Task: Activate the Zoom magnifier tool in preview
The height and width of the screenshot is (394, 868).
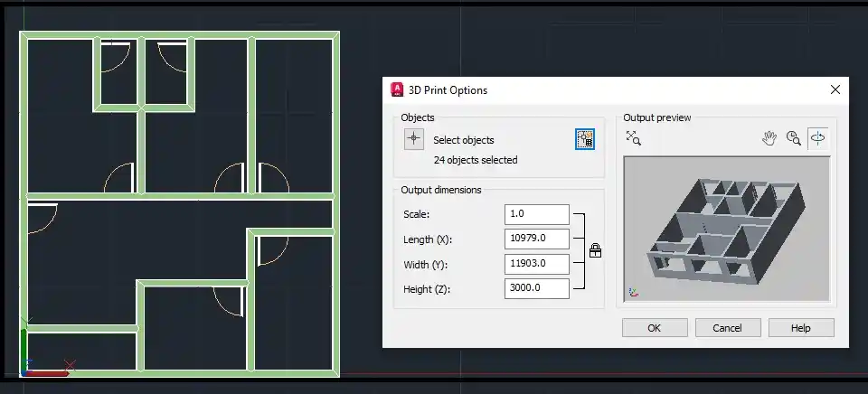Action: 793,138
